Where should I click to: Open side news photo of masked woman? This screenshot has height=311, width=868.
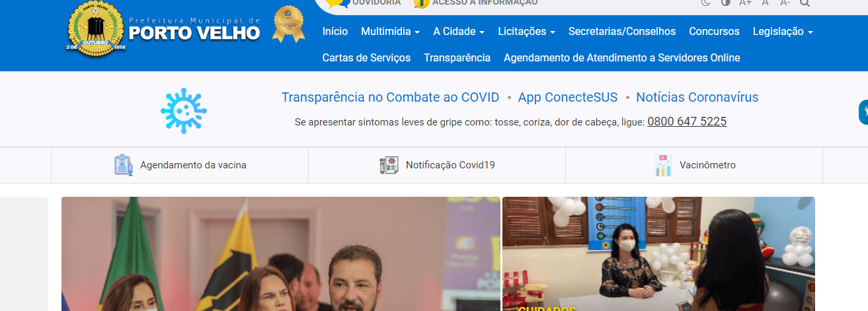click(x=658, y=254)
